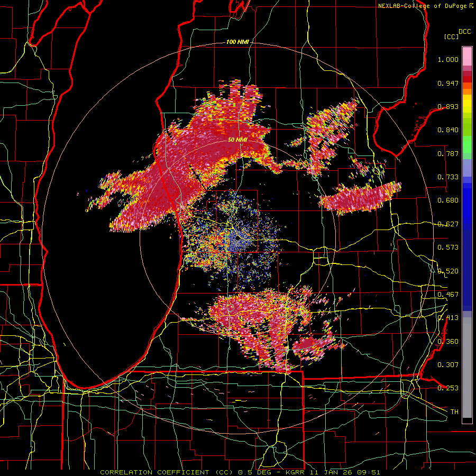Select the 0.840 legend value
Viewport: 476px width, 476px height.
[x=448, y=130]
